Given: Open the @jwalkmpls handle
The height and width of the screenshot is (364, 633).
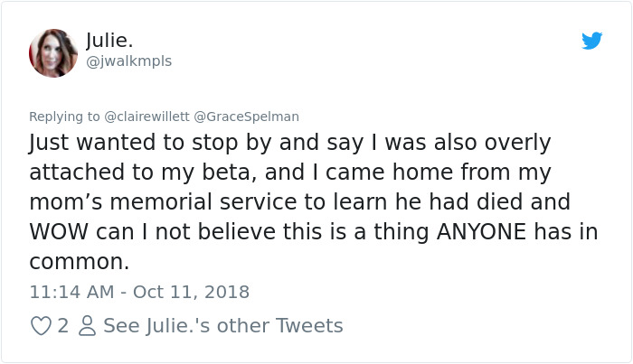Looking at the screenshot, I should (x=128, y=61).
